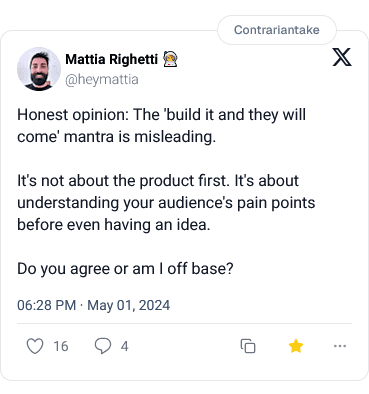Viewport: 369px width, 394px height.
Task: Click the reply count 4
Action: tap(124, 346)
